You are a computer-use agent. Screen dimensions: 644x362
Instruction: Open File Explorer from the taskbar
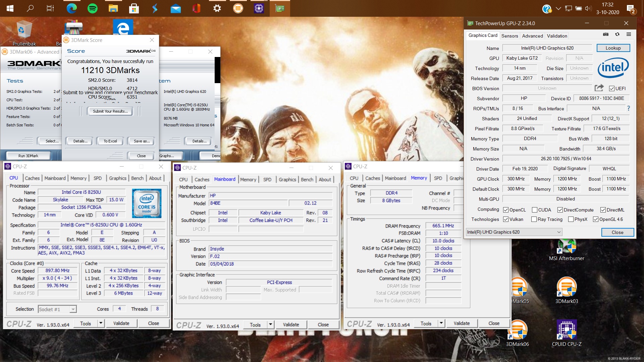(113, 8)
